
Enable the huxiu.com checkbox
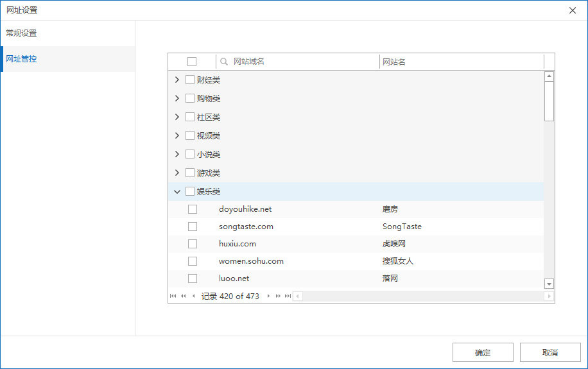click(193, 244)
